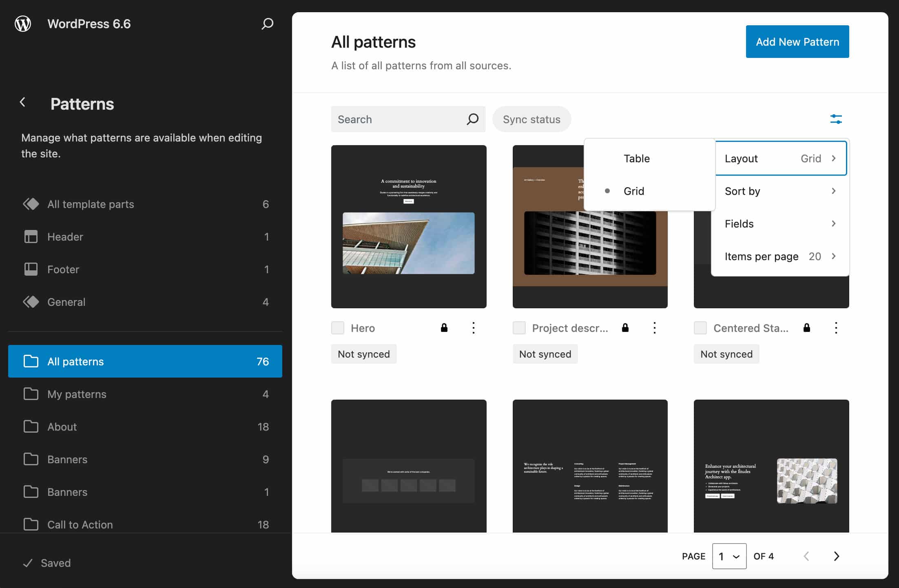This screenshot has width=899, height=588.
Task: Click the view options sliders control
Action: point(837,119)
